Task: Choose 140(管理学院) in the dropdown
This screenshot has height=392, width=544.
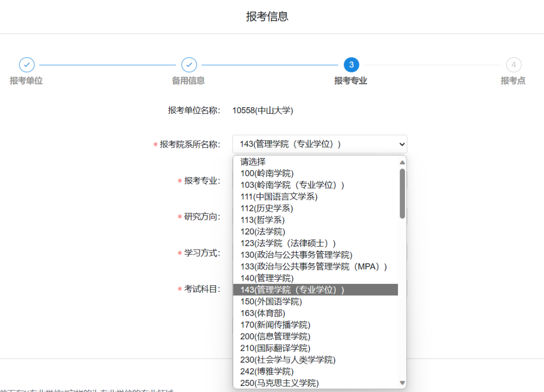Action: (x=267, y=278)
